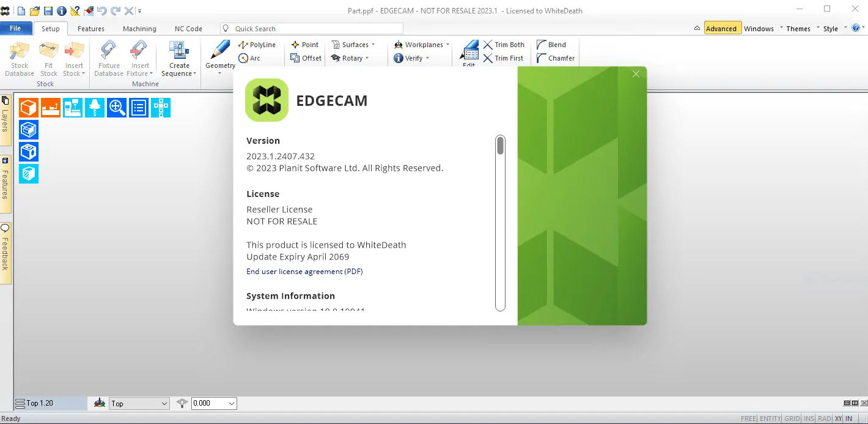868x424 pixels.
Task: Click the list document workflow icon
Action: (x=139, y=108)
